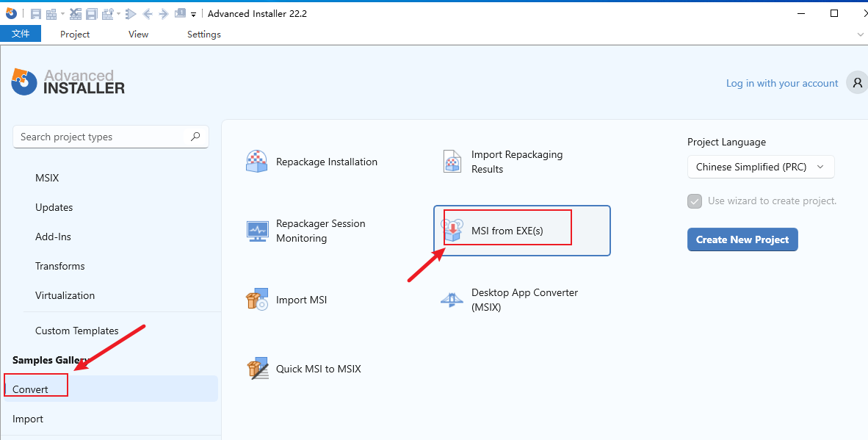
Task: Click the Build bricks icon in quick access toolbar
Action: 51,14
